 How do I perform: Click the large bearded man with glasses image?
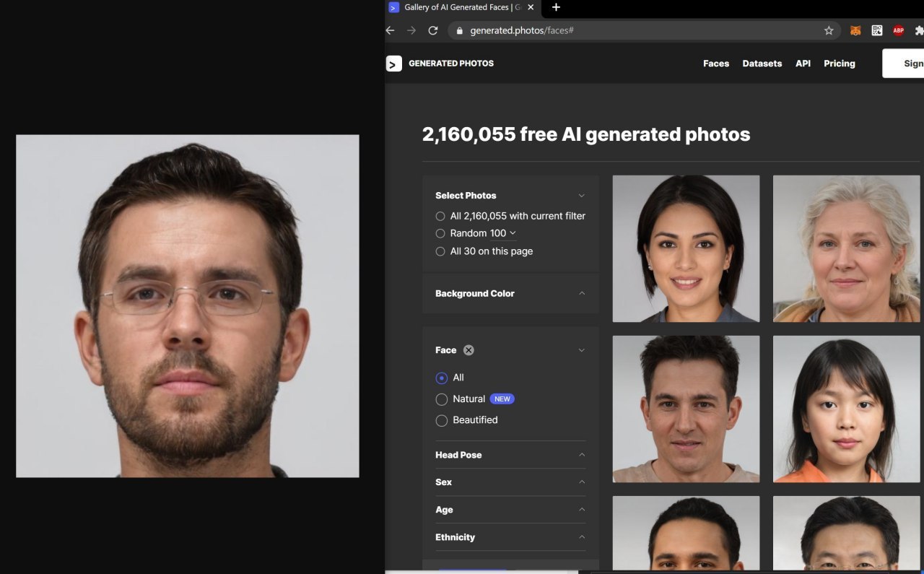click(x=188, y=306)
